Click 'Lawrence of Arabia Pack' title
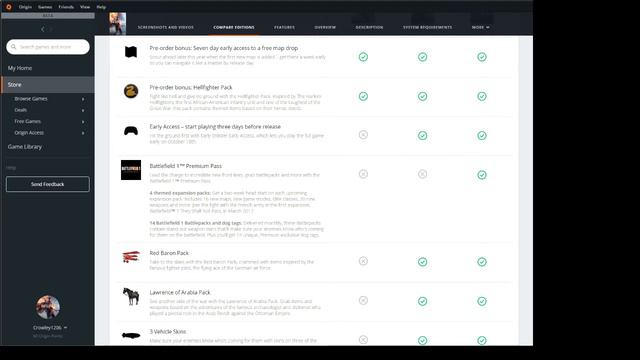640x360 pixels. 180,293
